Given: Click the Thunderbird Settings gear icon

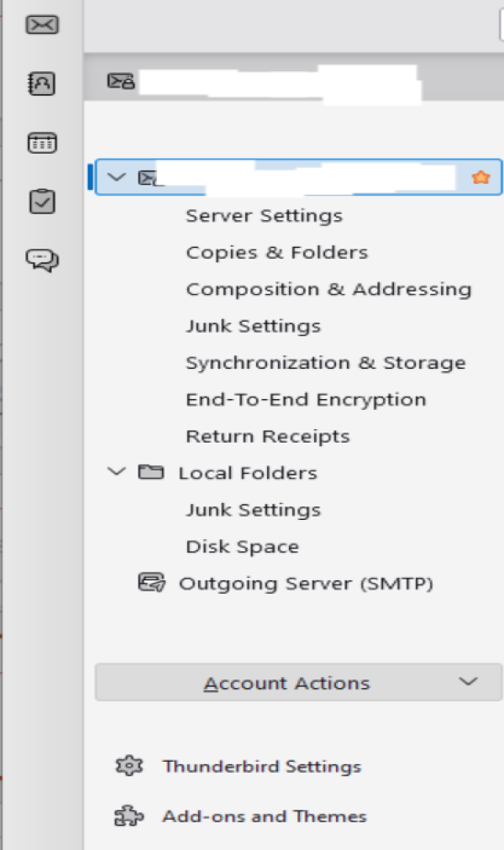Looking at the screenshot, I should pos(129,766).
